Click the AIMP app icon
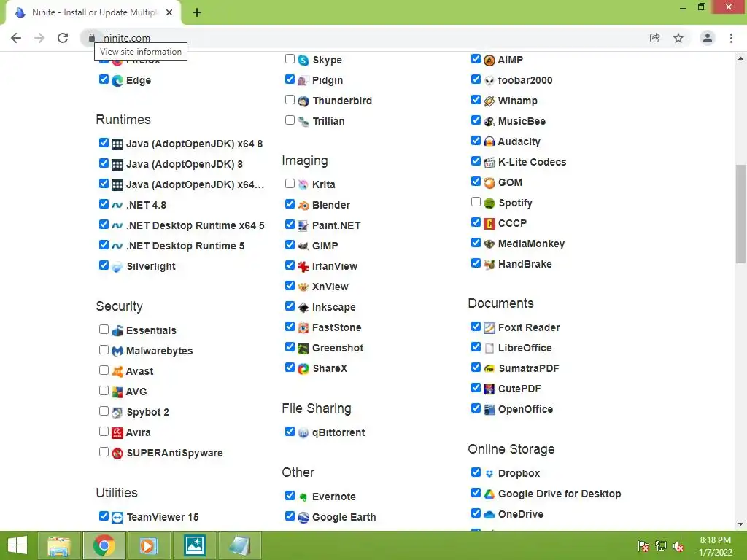Viewport: 747px width, 560px height. [489, 60]
